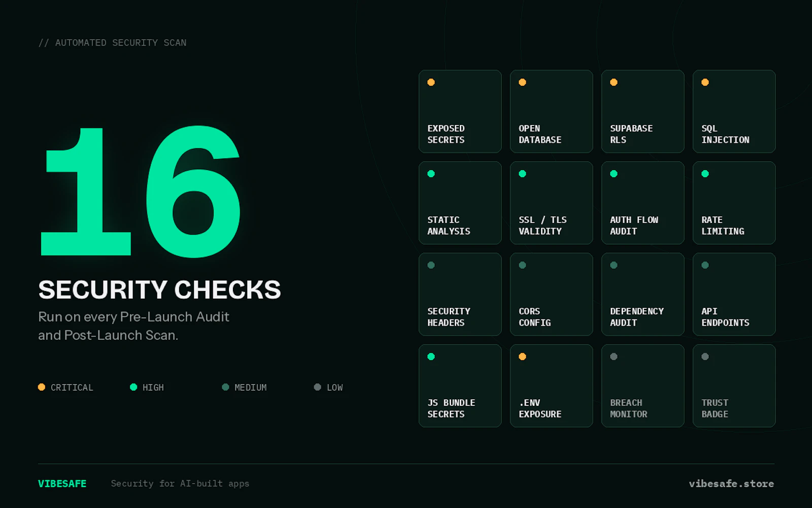
Task: Open the Rate Limiting card
Action: click(734, 203)
